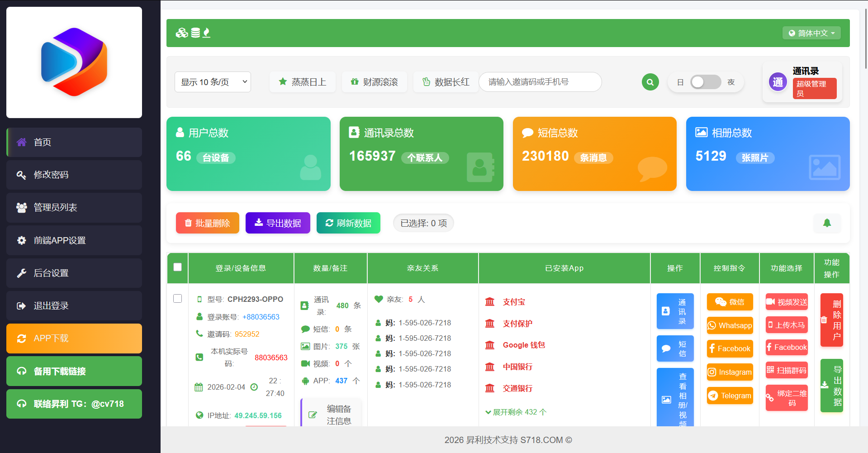Viewport: 868px width, 453px height.
Task: Click the purple 通 user avatar
Action: 778,82
